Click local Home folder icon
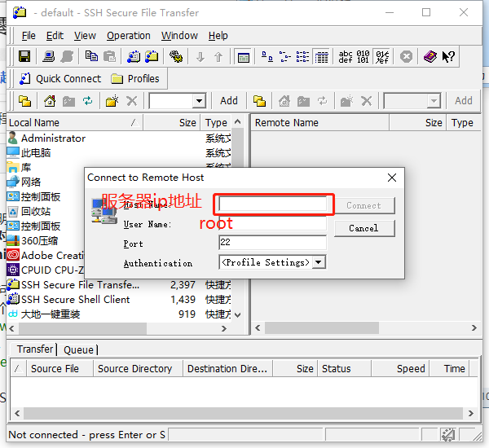489x448 pixels. pos(50,101)
